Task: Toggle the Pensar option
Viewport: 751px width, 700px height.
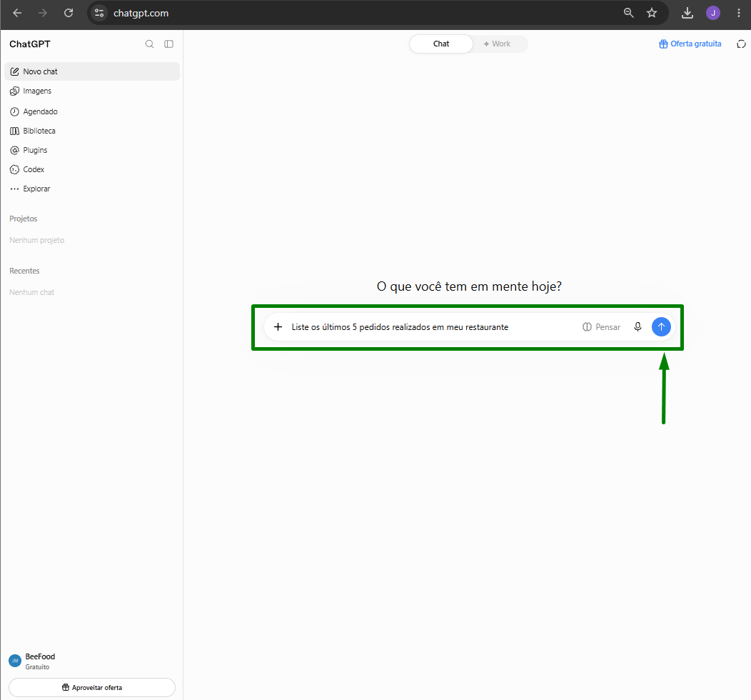Action: (602, 326)
